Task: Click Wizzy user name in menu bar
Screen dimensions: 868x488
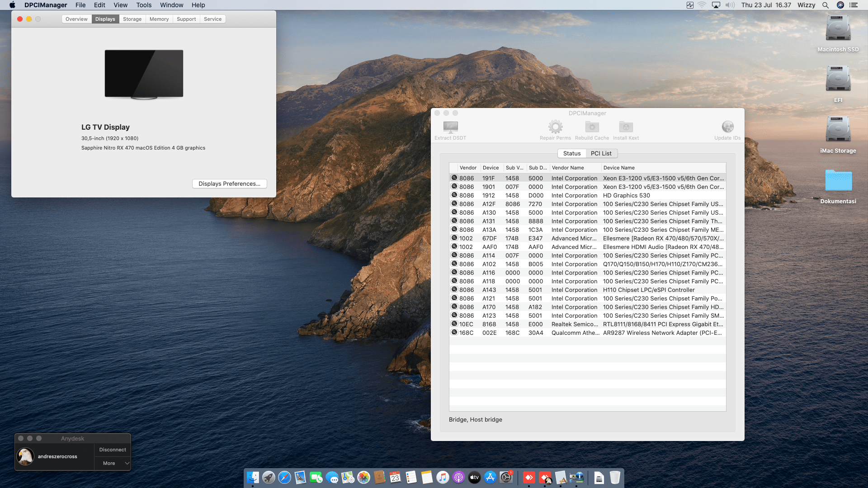Action: tap(806, 5)
